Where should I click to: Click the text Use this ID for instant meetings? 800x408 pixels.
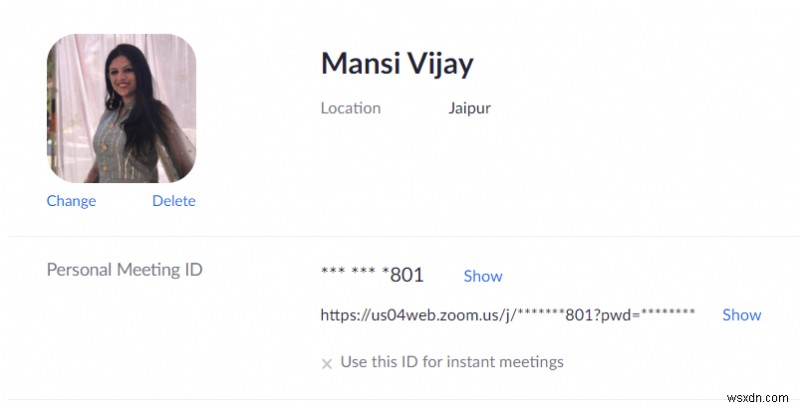point(452,362)
